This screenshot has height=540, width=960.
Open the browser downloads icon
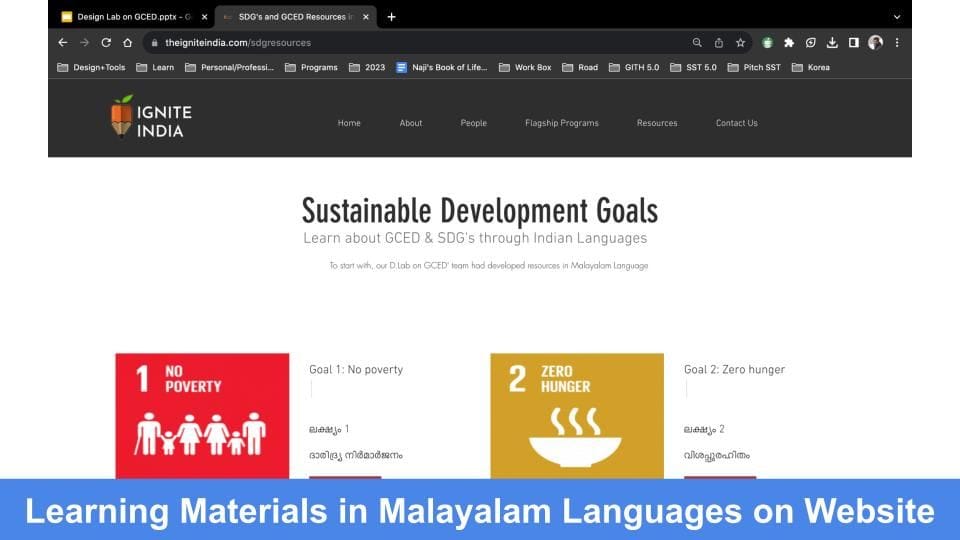pyautogui.click(x=832, y=43)
